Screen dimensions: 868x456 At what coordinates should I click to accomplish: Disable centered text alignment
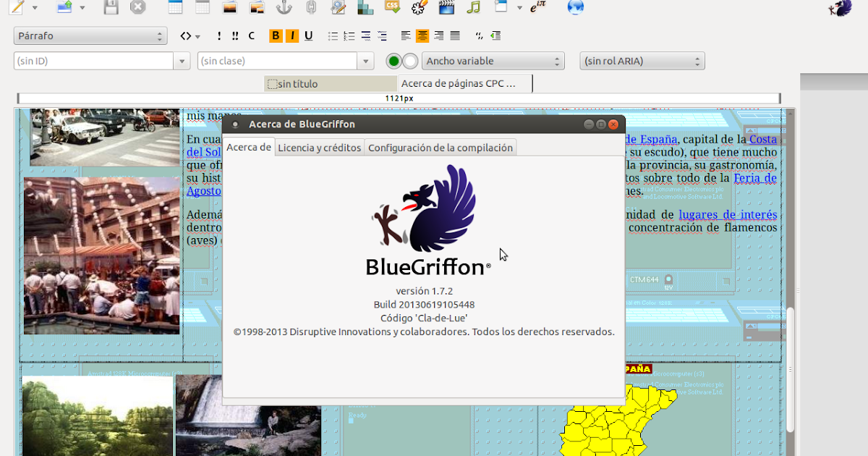coord(422,35)
